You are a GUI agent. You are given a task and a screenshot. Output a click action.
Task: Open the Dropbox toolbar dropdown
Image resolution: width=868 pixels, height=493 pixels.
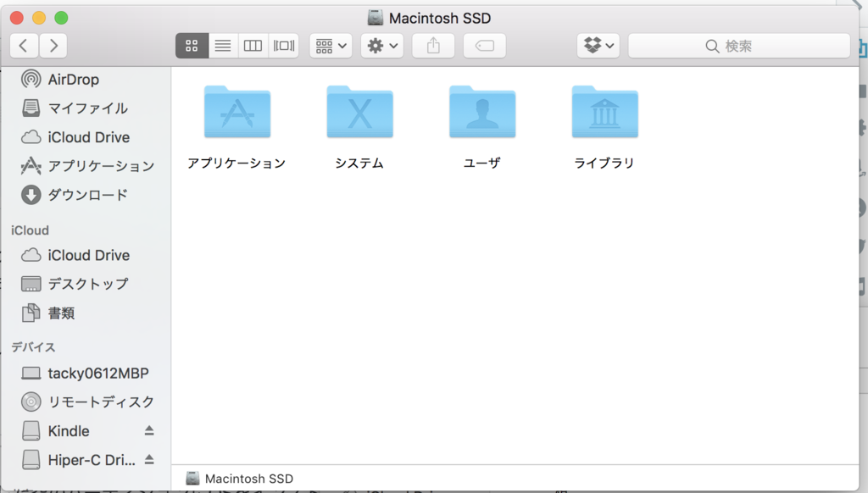coord(598,46)
